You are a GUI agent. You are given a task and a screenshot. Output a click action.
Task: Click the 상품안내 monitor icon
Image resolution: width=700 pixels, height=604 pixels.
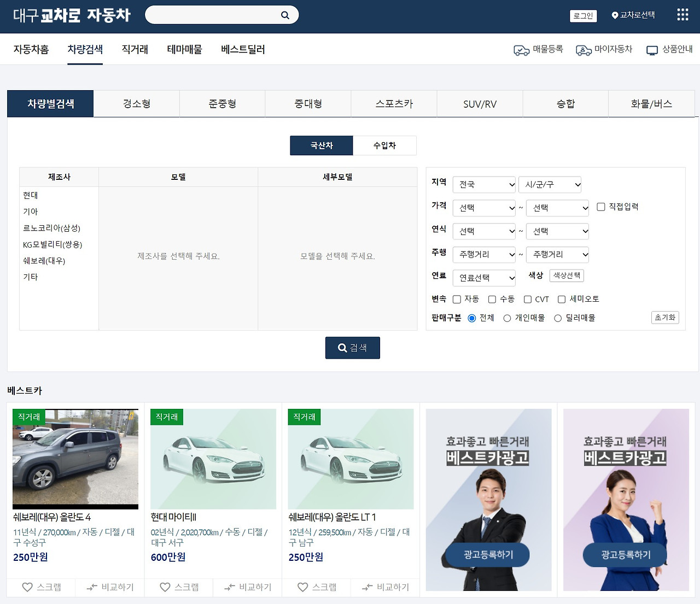[652, 50]
